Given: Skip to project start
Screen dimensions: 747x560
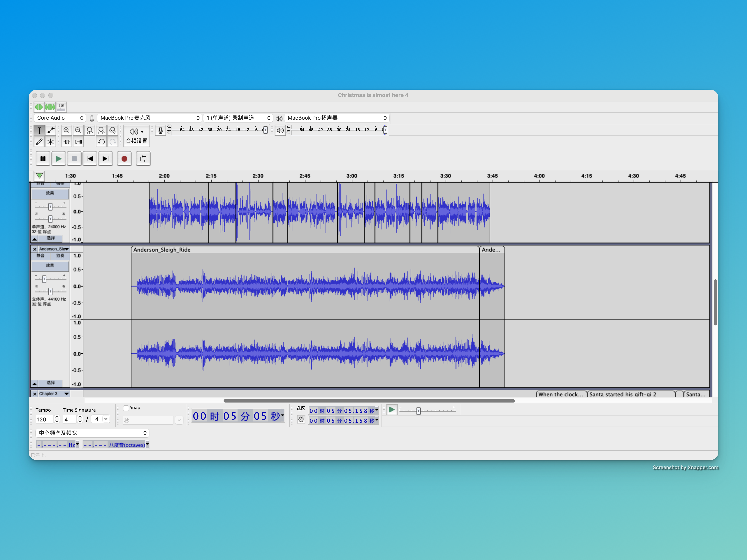Looking at the screenshot, I should [x=90, y=159].
